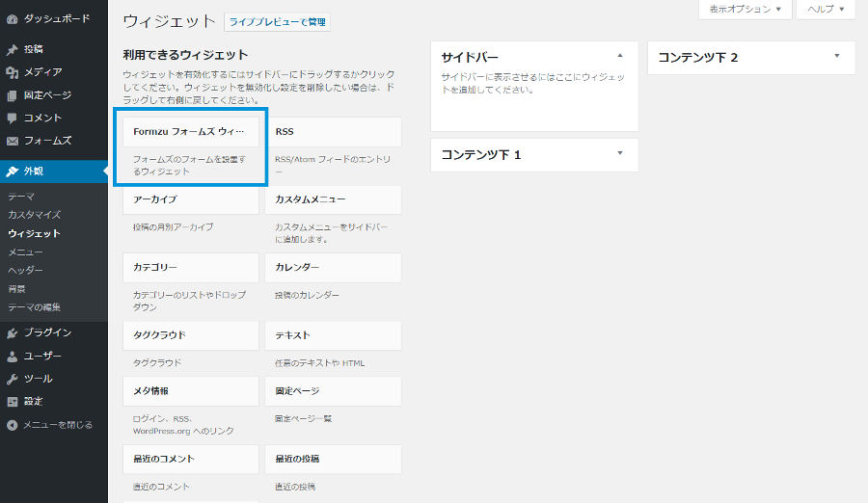Select the 最近の投稿 widget
Image resolution: width=868 pixels, height=503 pixels.
334,460
